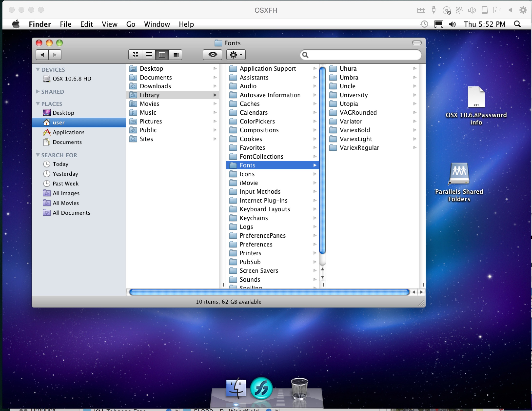Click the horizontal scroll right arrow

coord(422,292)
